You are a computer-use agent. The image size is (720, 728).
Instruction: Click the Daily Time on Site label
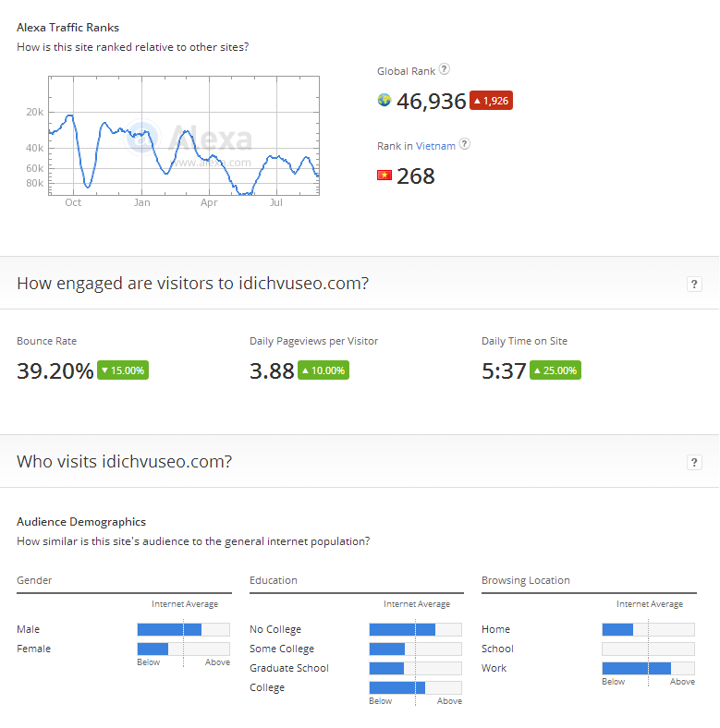pyautogui.click(x=524, y=341)
